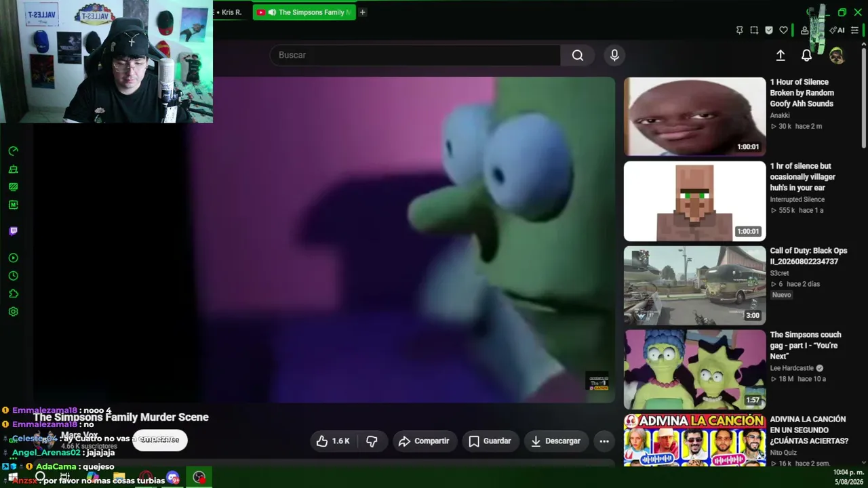This screenshot has width=868, height=488.
Task: Open YouTube notifications bell
Action: tap(806, 56)
